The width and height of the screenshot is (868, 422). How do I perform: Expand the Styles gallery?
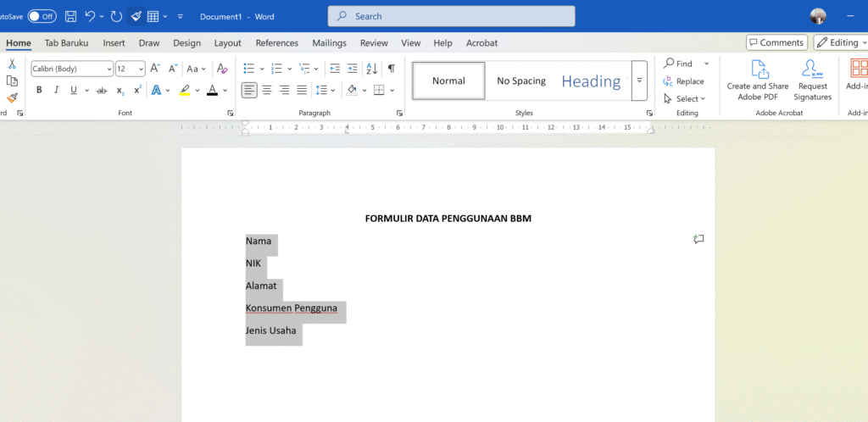[639, 81]
